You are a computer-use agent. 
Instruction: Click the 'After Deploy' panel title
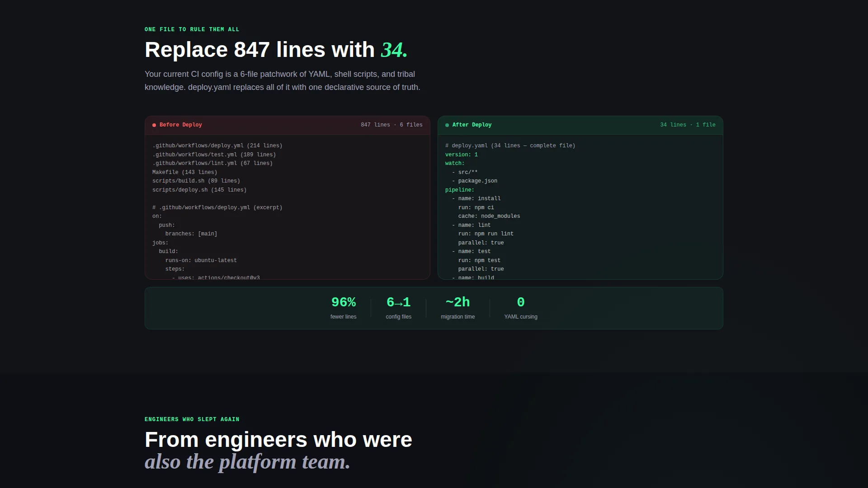pos(472,125)
